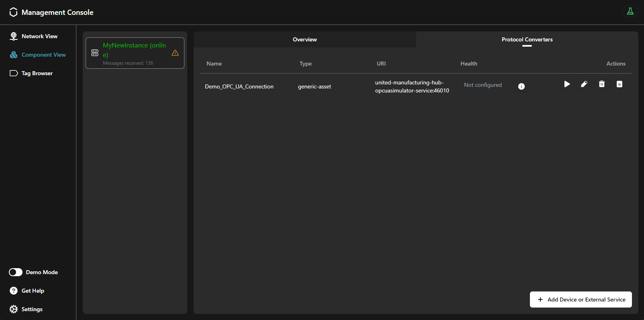
Task: Click the Demo_OPC_UA_Connection row name
Action: 239,86
